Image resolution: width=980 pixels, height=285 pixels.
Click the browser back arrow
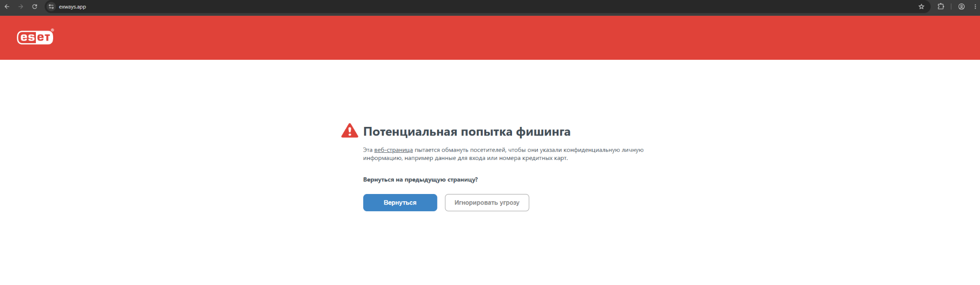pyautogui.click(x=7, y=7)
